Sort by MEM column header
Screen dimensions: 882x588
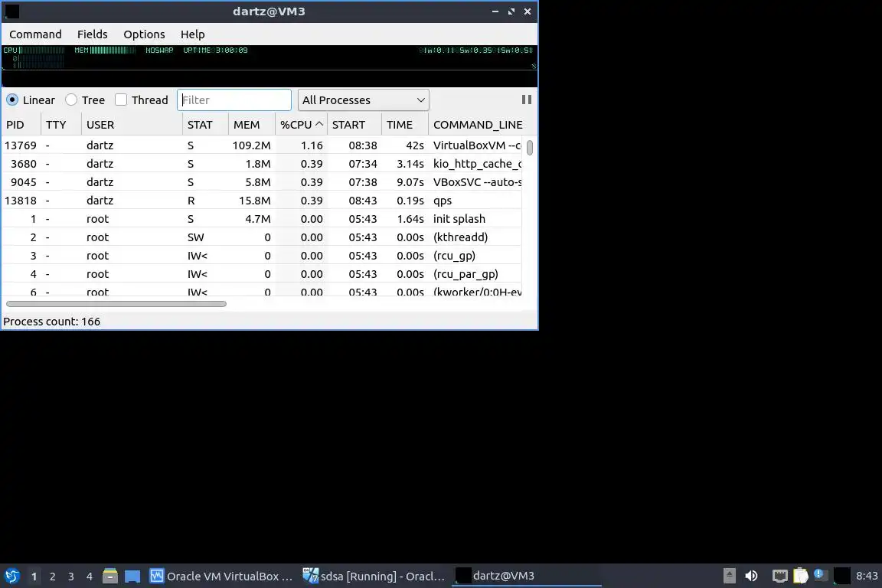251,125
